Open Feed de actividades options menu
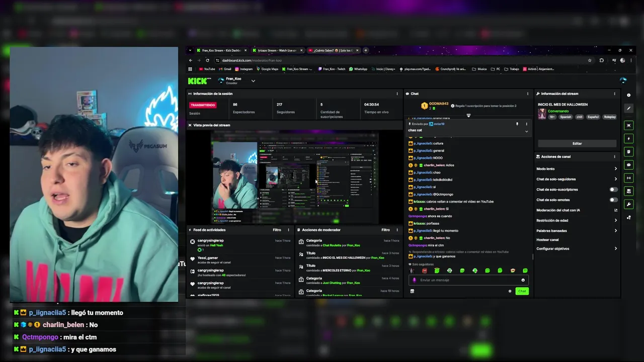This screenshot has width=644, height=362. (x=288, y=230)
